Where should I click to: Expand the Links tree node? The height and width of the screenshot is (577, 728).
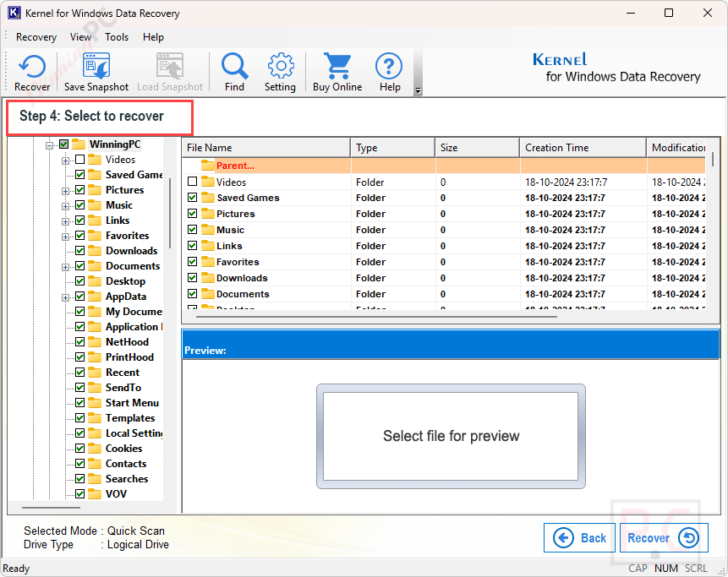pyautogui.click(x=65, y=221)
